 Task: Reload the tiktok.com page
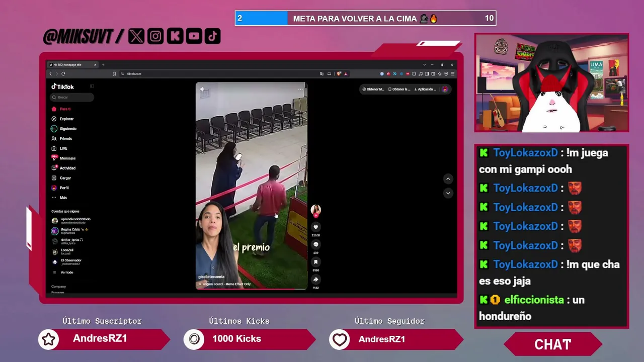(x=63, y=74)
